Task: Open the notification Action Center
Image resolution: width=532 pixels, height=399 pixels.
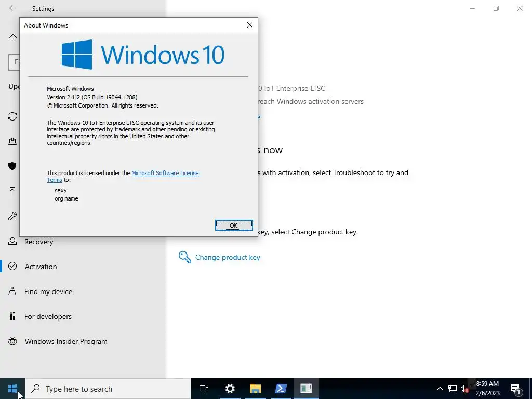Action: (x=516, y=389)
